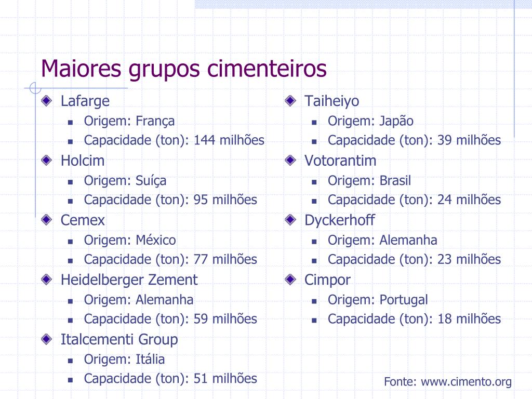This screenshot has height=399, width=532.
Task: Click the 'Holcim' heading
Action: pyautogui.click(x=83, y=161)
